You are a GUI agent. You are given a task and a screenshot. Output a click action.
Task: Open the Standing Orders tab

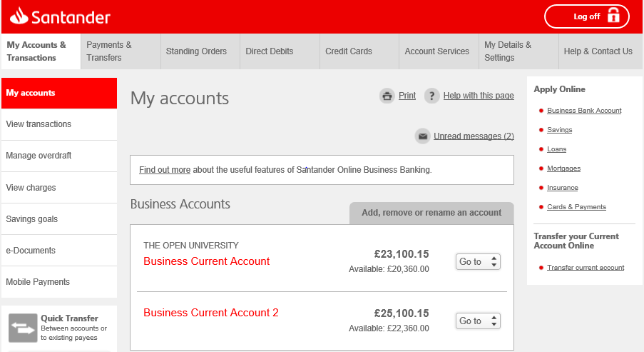tap(200, 51)
